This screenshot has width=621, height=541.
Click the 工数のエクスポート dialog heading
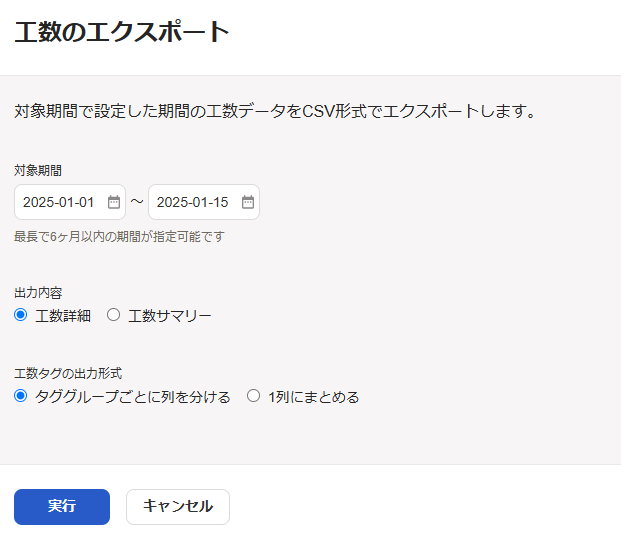pos(122,33)
